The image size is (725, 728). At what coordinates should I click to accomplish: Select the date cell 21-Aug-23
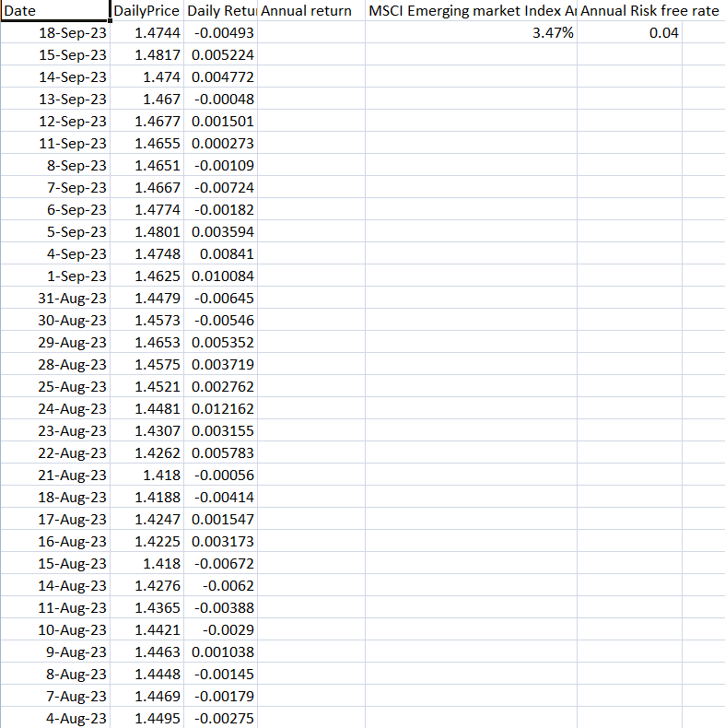coord(54,475)
